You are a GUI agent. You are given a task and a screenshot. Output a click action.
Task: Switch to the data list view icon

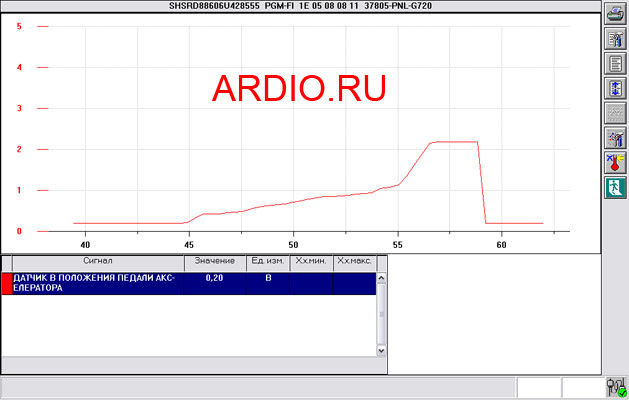(x=615, y=64)
